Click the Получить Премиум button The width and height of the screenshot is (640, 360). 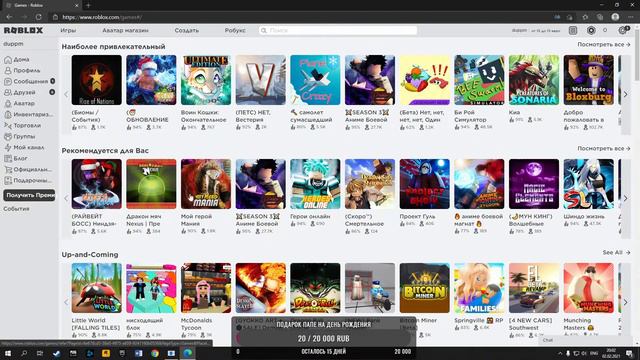point(29,195)
